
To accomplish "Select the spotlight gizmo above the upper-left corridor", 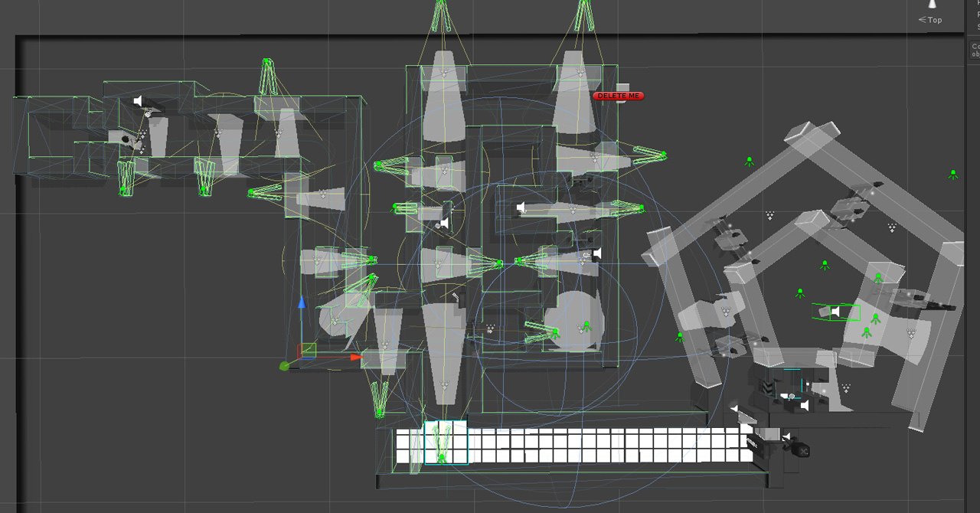I will pos(268,75).
